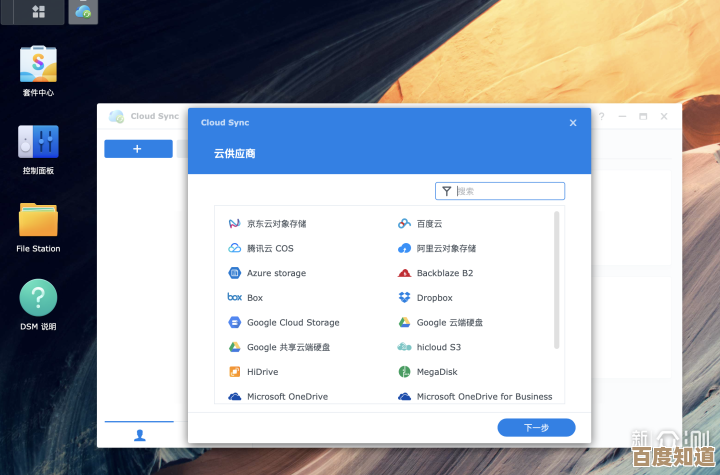Viewport: 720px width, 475px height.
Task: Click the filter funnel icon in search
Action: point(446,191)
